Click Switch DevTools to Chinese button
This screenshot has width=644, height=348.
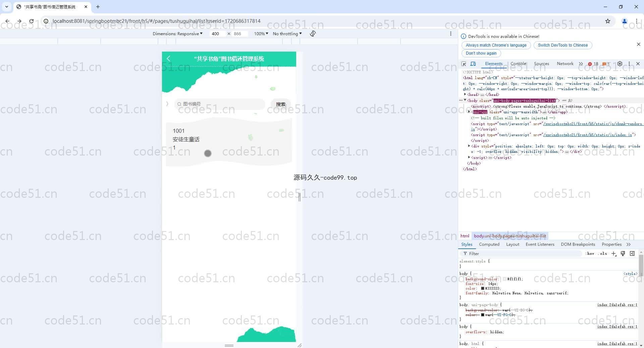click(562, 45)
